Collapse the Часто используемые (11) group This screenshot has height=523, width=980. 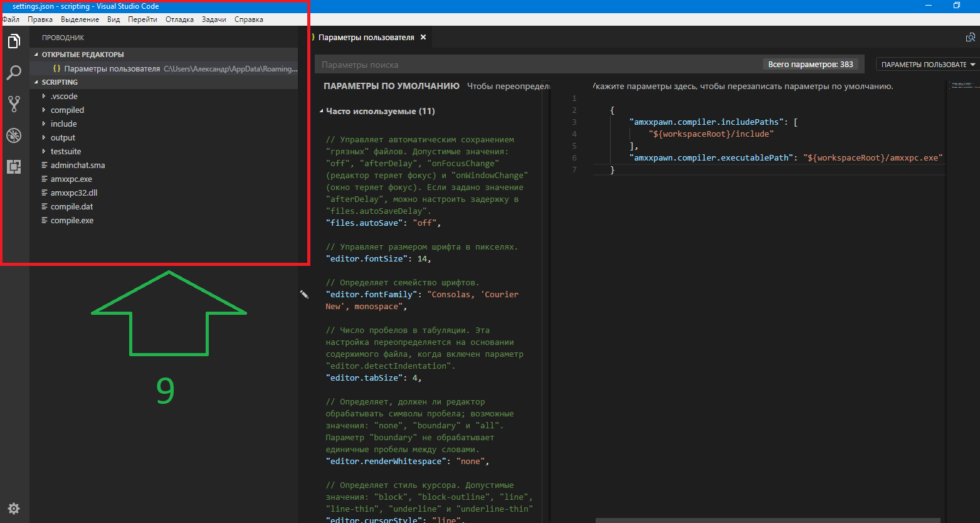click(322, 112)
